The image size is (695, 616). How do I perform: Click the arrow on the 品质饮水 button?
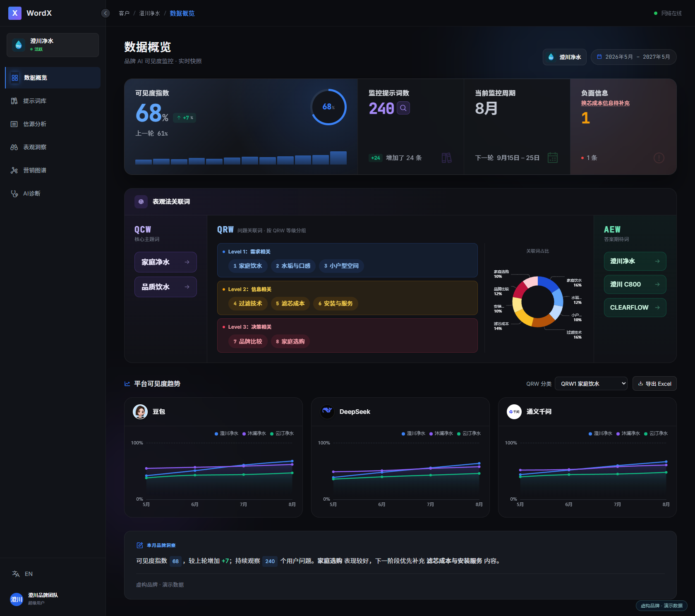click(187, 287)
